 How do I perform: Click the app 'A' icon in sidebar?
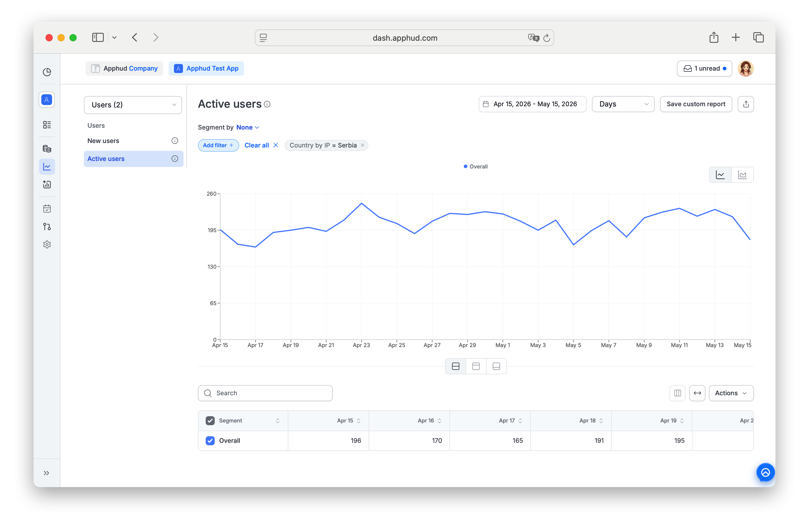47,100
